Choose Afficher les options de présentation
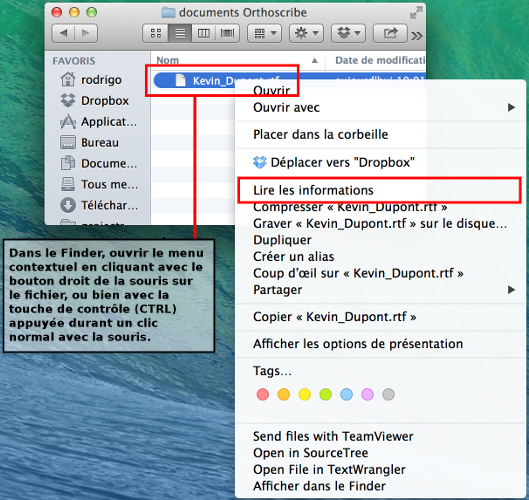The image size is (529, 500). (381, 344)
